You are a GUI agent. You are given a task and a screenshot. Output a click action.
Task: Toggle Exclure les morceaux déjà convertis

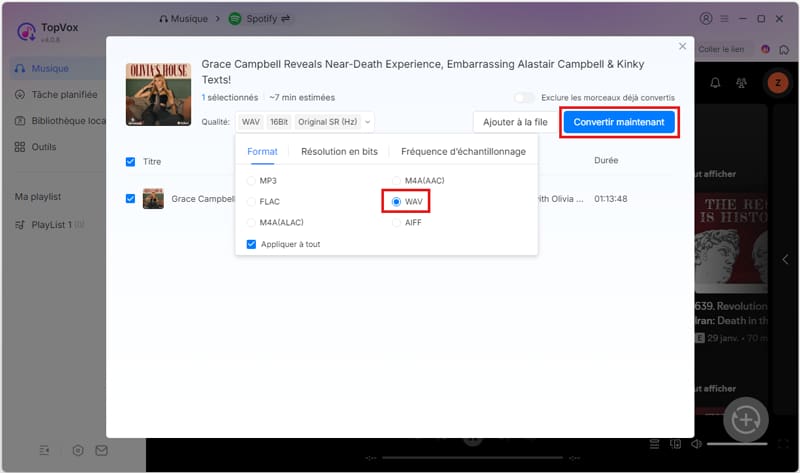(x=524, y=97)
